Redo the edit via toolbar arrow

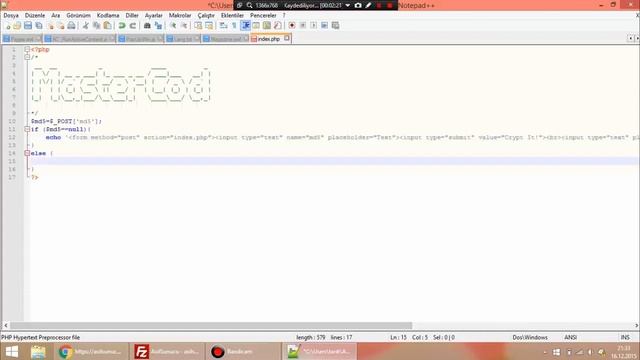133,26
